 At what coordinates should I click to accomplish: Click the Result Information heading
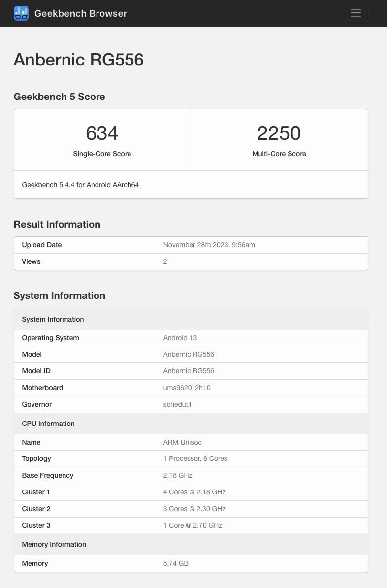tap(57, 224)
